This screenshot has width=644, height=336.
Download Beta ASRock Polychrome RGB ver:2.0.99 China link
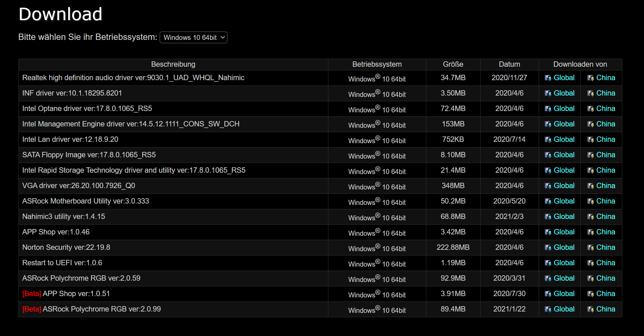pos(605,309)
